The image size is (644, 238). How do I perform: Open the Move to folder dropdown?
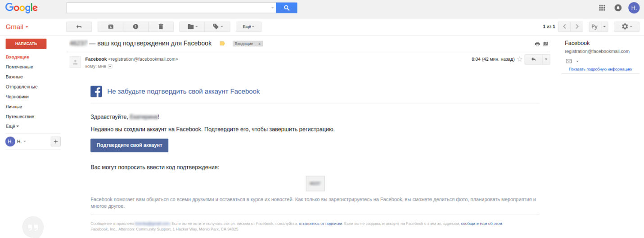pos(192,27)
